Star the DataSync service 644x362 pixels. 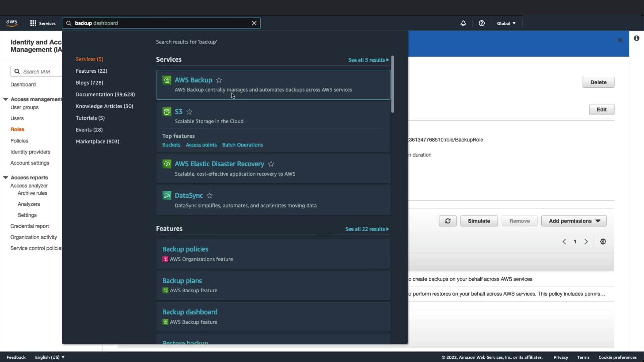pyautogui.click(x=210, y=195)
